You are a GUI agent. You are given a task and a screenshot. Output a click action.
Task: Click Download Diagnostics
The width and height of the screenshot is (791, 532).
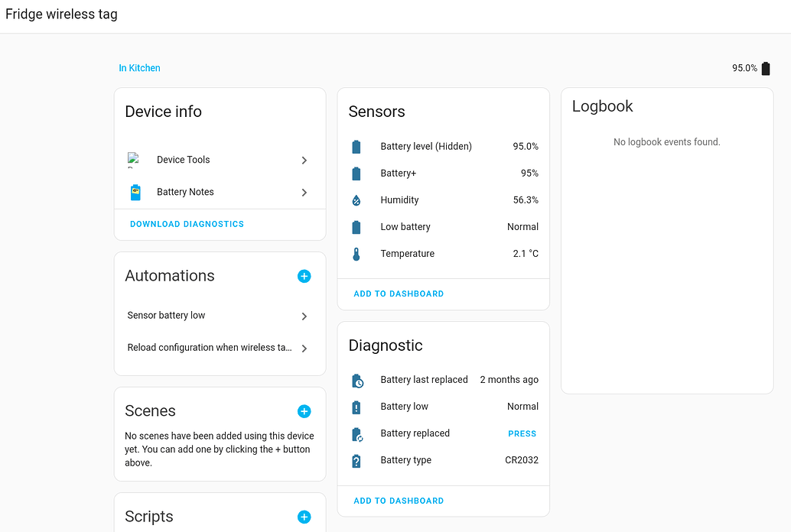(187, 224)
